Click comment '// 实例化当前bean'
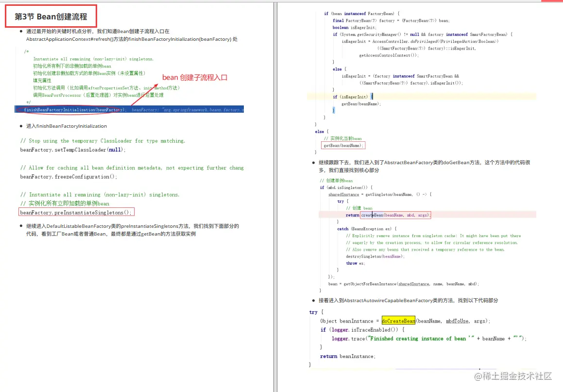563x392 pixels. click(x=342, y=138)
